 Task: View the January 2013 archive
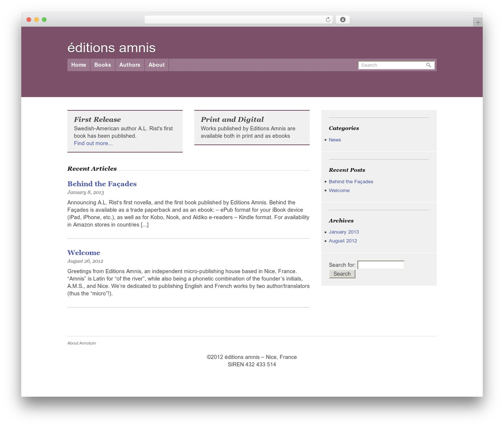[x=344, y=232]
